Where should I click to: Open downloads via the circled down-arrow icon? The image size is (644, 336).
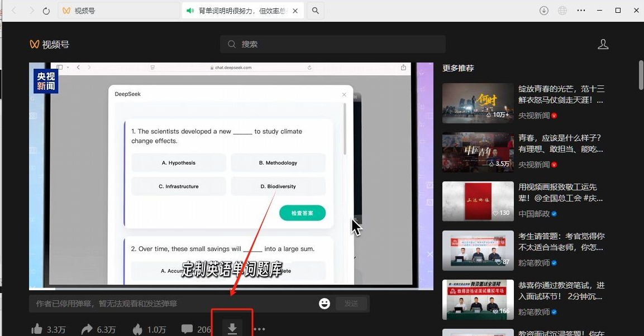pyautogui.click(x=543, y=10)
